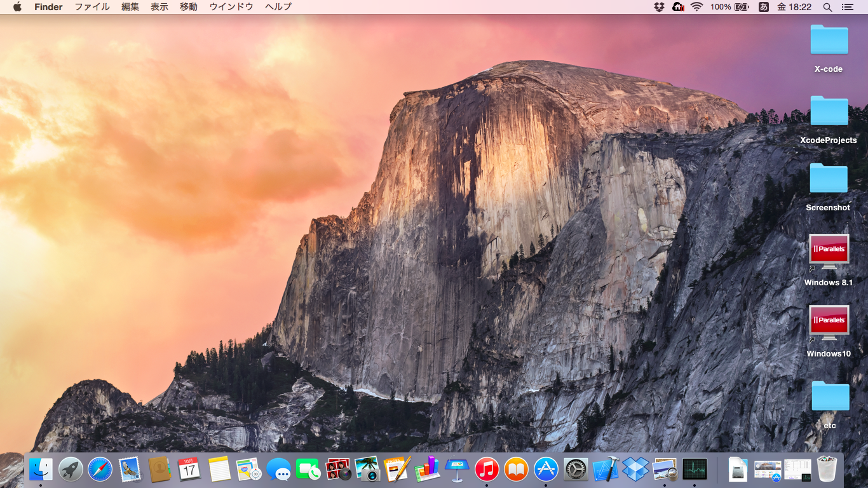Open Contacts address book in Dock
The width and height of the screenshot is (868, 488).
pyautogui.click(x=159, y=470)
